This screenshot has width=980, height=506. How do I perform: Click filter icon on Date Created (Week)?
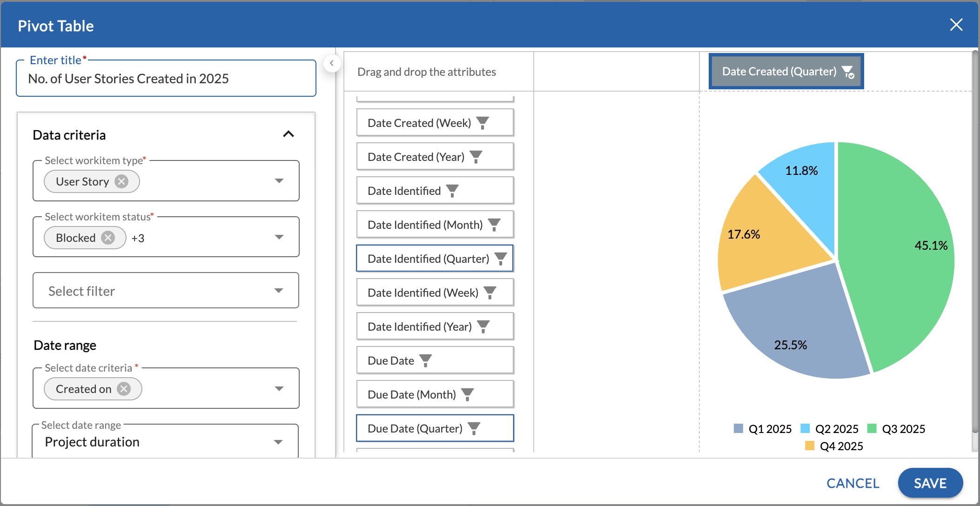[x=483, y=123]
